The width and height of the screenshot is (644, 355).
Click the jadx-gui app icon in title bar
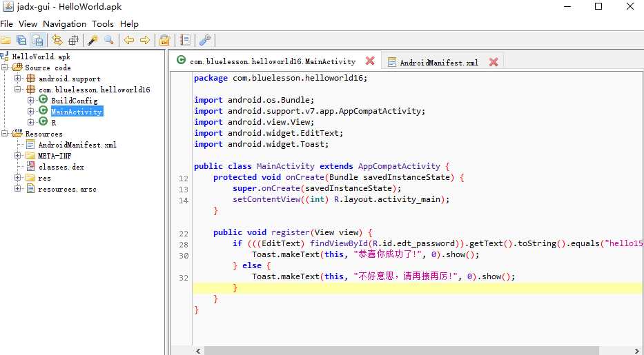click(8, 7)
